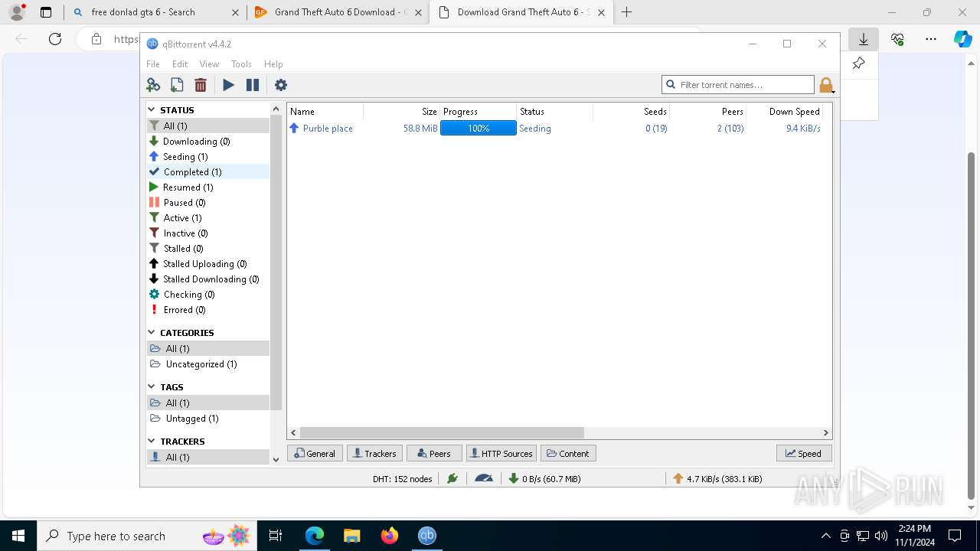Click the Add torrent link toolbar icon
The image size is (980, 551).
point(153,85)
